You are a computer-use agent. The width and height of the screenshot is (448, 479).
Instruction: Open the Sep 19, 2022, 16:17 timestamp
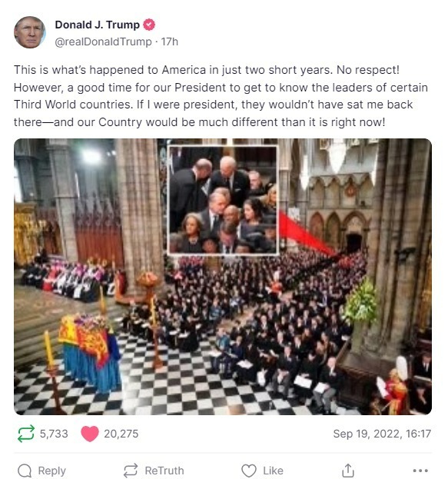tap(382, 434)
